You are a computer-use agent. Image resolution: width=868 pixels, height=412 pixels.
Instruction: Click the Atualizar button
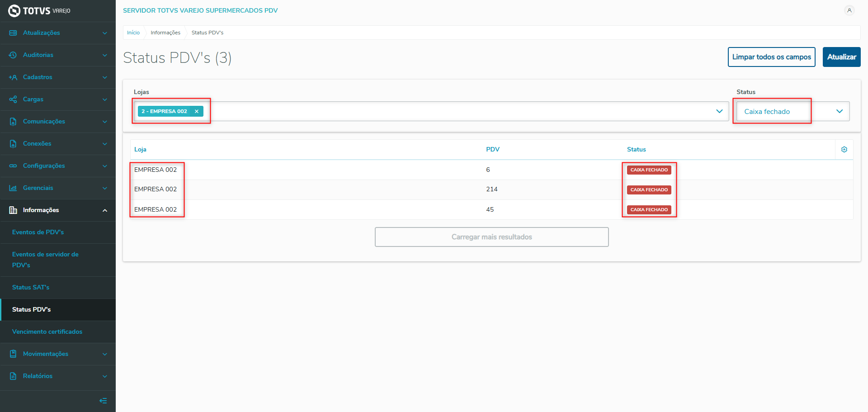[x=841, y=57]
